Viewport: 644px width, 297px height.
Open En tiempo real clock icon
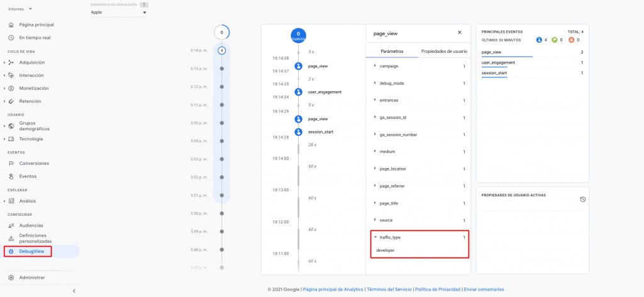[11, 38]
